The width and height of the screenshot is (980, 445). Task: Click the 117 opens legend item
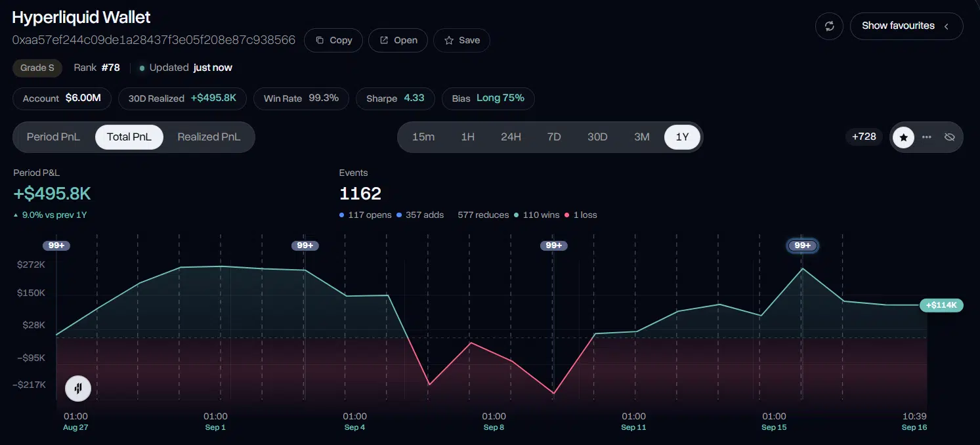click(366, 215)
